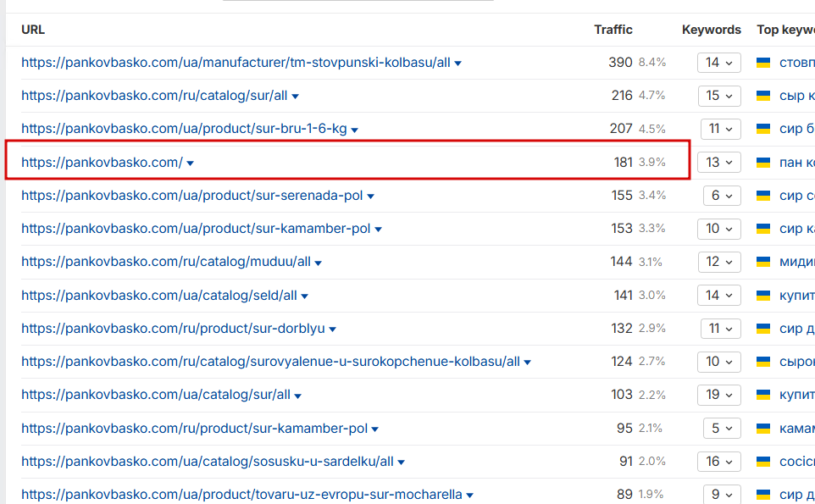Open 10 keywords dropdown for surovyalenue kolbasu row
815x504 pixels.
click(x=719, y=362)
